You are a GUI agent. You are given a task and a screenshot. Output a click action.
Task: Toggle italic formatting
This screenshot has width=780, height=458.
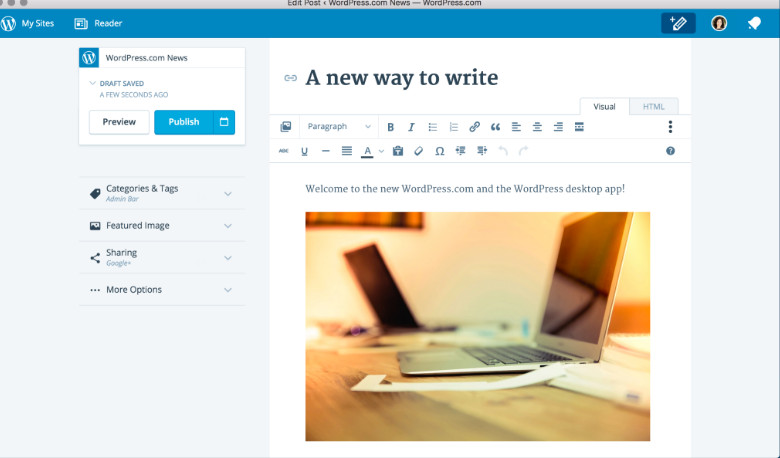coord(411,127)
